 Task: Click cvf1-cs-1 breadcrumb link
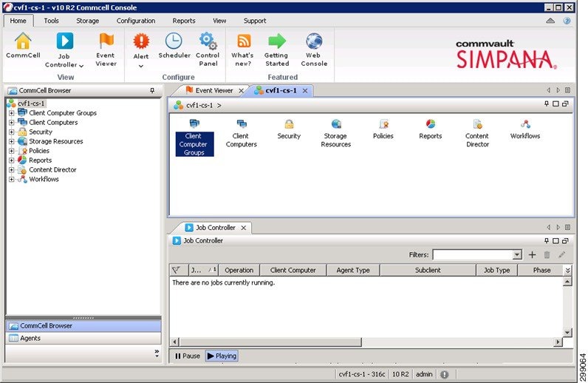[199, 106]
